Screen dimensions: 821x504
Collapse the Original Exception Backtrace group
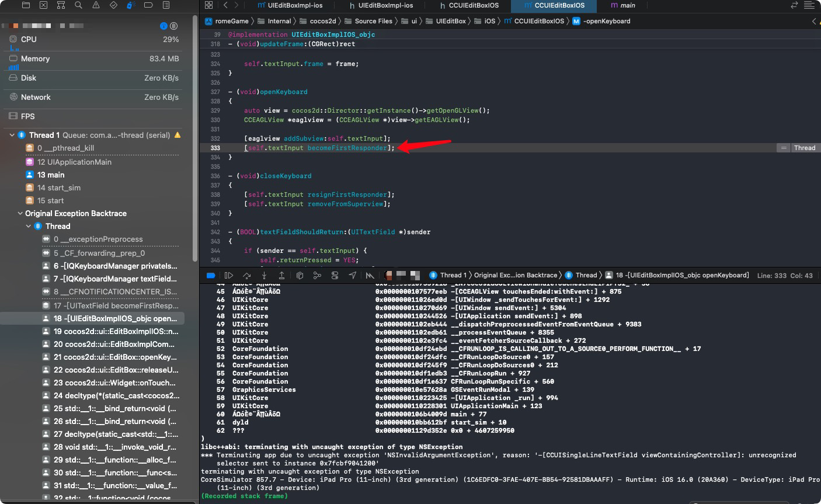click(20, 213)
